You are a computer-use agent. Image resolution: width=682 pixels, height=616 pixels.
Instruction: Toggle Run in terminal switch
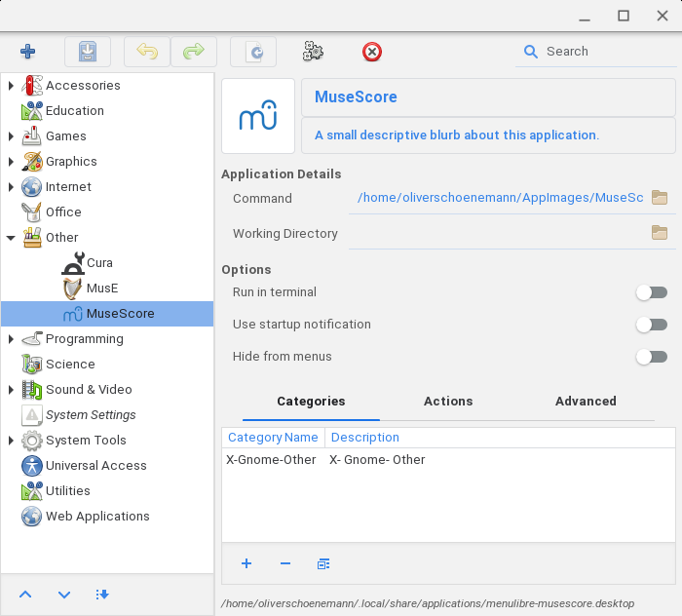tap(652, 292)
